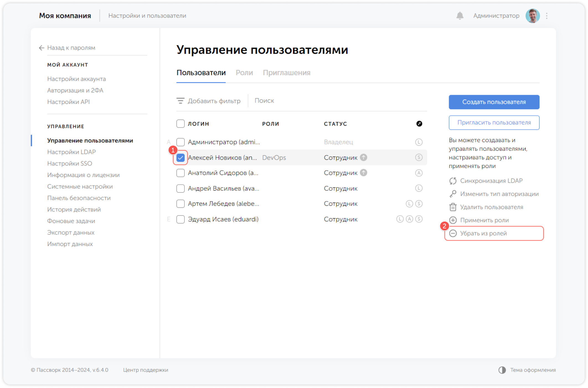Open the «Приглашения» tab
588x388 pixels.
287,73
